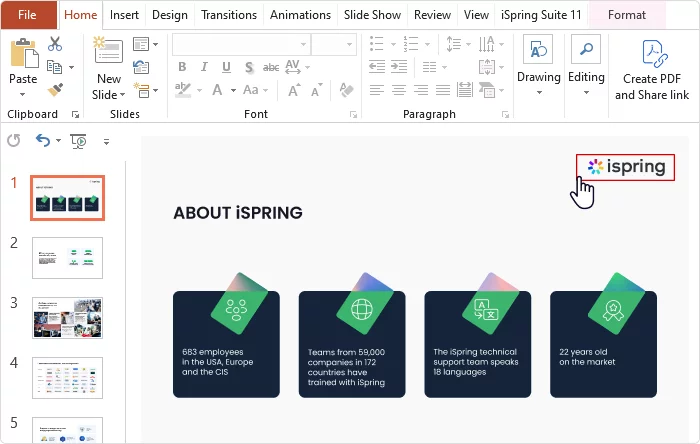Select the ispring logo on slide
Image resolution: width=700 pixels, height=444 pixels.
tap(625, 167)
